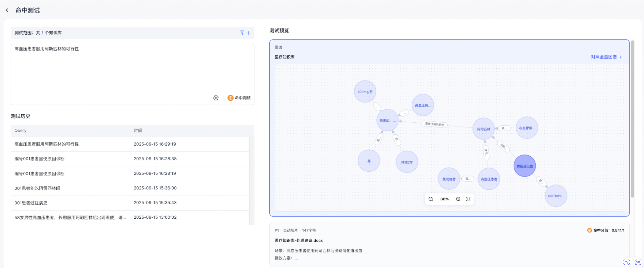Add a knowledge base with plus icon
Viewport: 644px width, 268px height.
tap(248, 33)
